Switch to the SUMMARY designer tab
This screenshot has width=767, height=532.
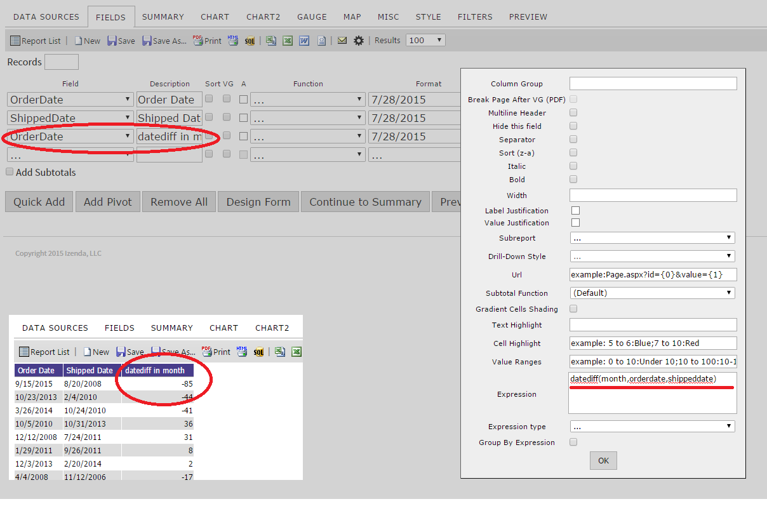click(x=163, y=17)
